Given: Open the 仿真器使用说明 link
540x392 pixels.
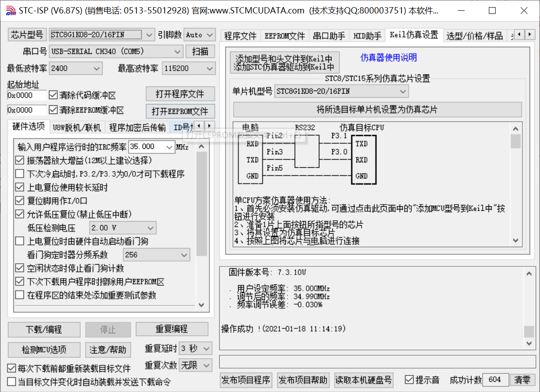Looking at the screenshot, I should 388,58.
